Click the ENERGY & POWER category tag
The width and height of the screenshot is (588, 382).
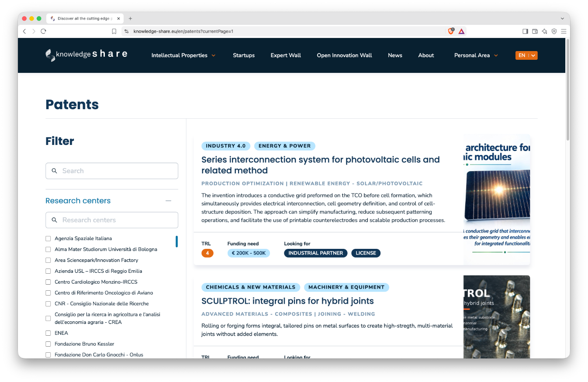284,146
